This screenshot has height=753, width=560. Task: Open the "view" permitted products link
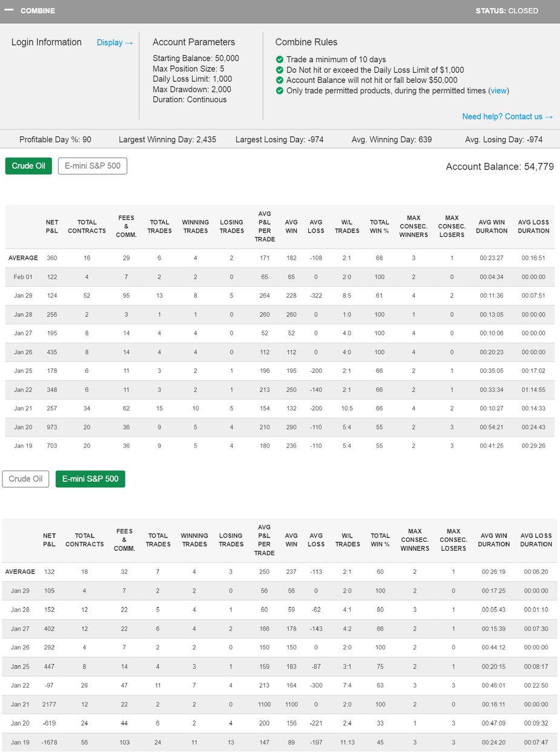(498, 91)
